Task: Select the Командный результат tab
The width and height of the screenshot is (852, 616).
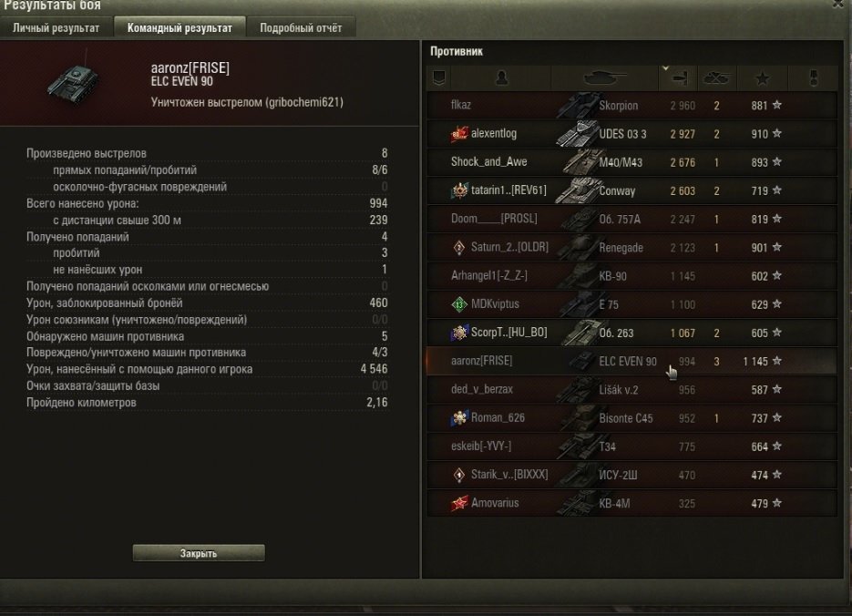Action: (x=180, y=27)
